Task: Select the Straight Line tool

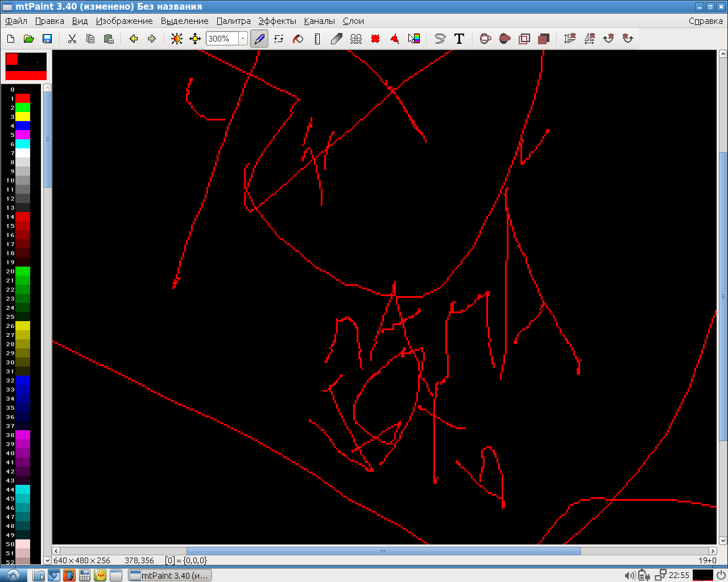Action: click(x=317, y=39)
